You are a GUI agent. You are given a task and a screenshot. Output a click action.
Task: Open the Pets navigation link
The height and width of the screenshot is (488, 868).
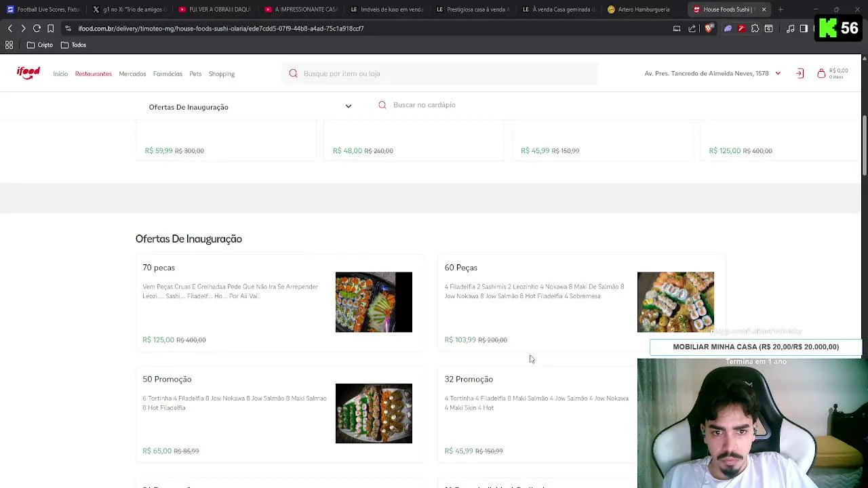point(195,74)
